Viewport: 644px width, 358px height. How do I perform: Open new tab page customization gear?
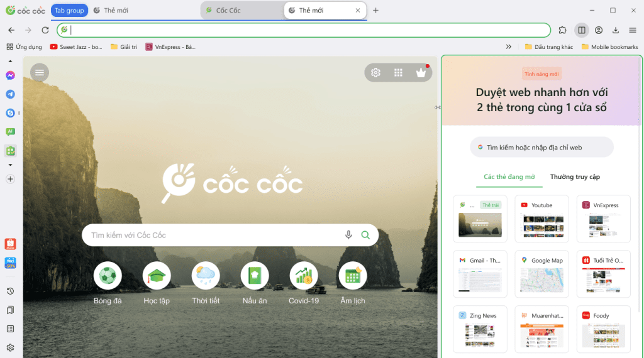click(x=376, y=73)
